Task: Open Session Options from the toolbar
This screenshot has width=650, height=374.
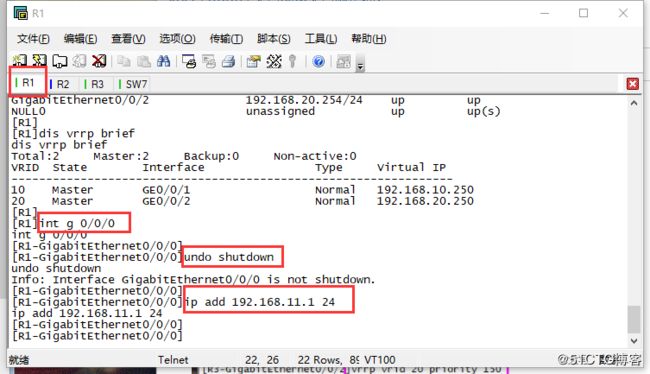Action: pos(253,61)
